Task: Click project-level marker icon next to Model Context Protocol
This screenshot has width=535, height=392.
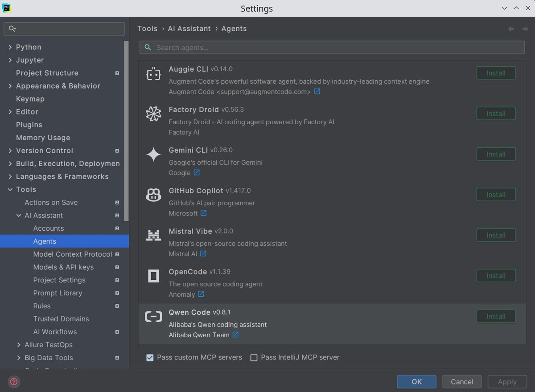Action: 117,254
